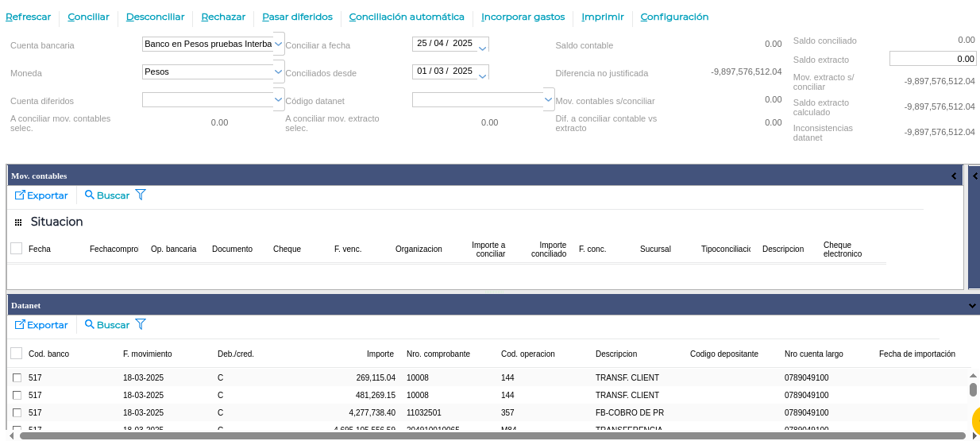Collapse the Mov. contables panel arrow
Image resolution: width=980 pixels, height=441 pixels.
[954, 176]
